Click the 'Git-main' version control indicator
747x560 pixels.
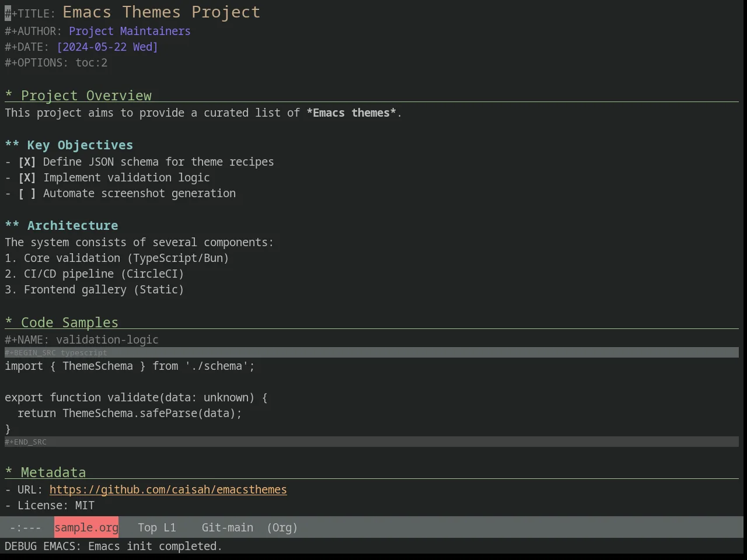pyautogui.click(x=228, y=528)
